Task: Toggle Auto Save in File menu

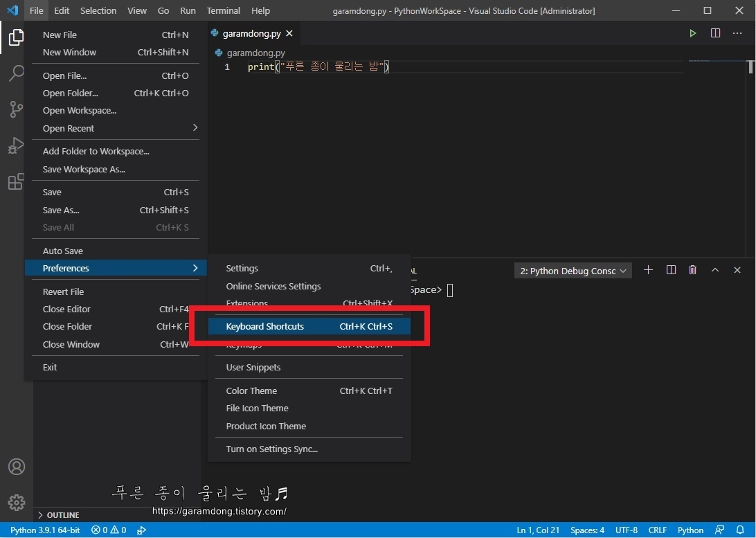Action: [116, 251]
